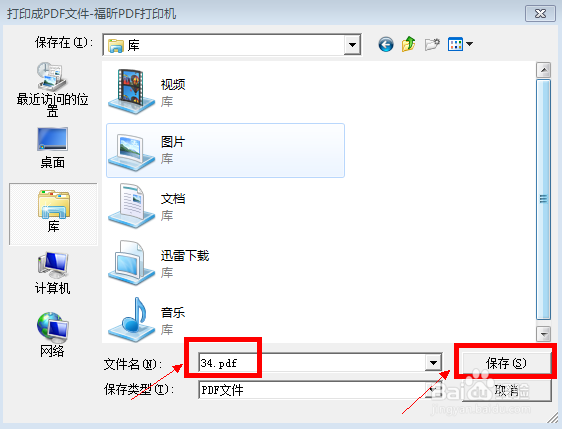Expand the 保存在 location dropdown
The image size is (562, 429).
tap(352, 45)
